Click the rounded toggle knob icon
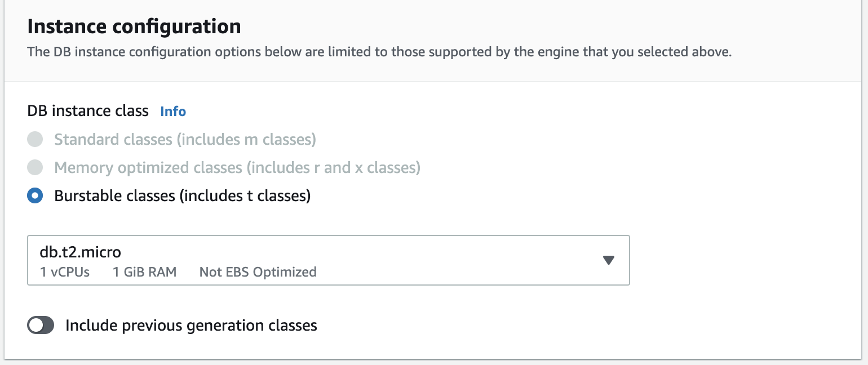This screenshot has width=868, height=365. tap(36, 325)
